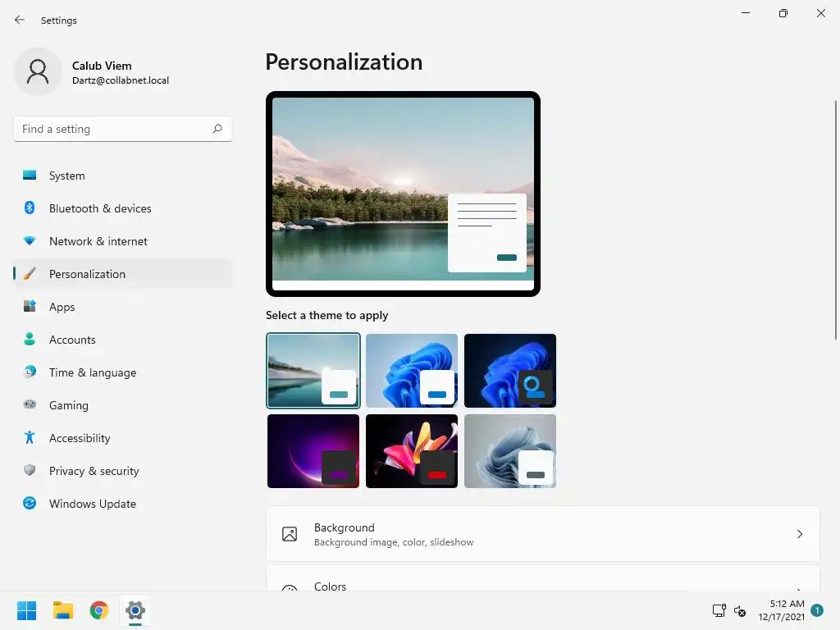The image size is (840, 630).
Task: Open Network & internet settings
Action: (x=123, y=241)
